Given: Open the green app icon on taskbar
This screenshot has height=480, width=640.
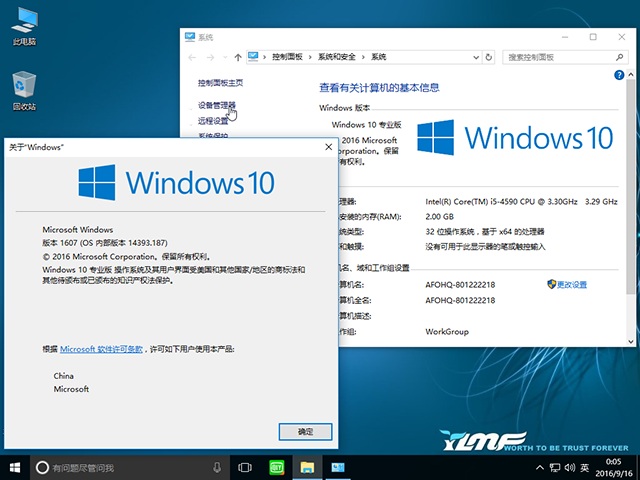Looking at the screenshot, I should (276, 467).
